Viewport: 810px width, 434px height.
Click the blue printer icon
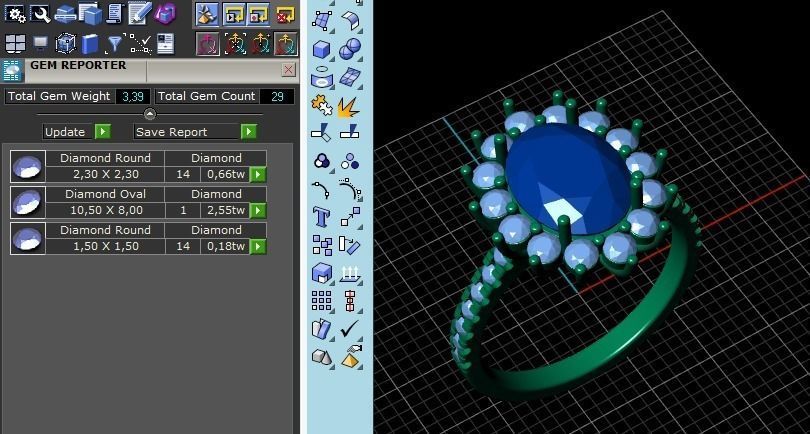coord(66,14)
